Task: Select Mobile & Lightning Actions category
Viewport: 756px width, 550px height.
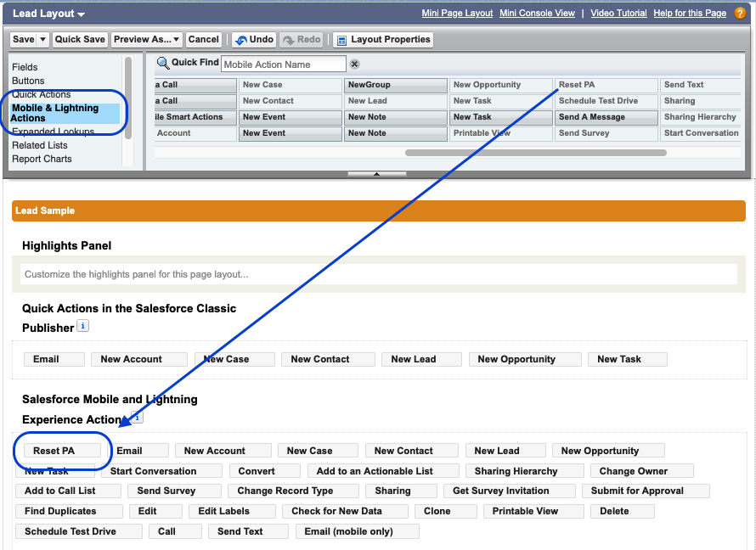Action: point(65,113)
